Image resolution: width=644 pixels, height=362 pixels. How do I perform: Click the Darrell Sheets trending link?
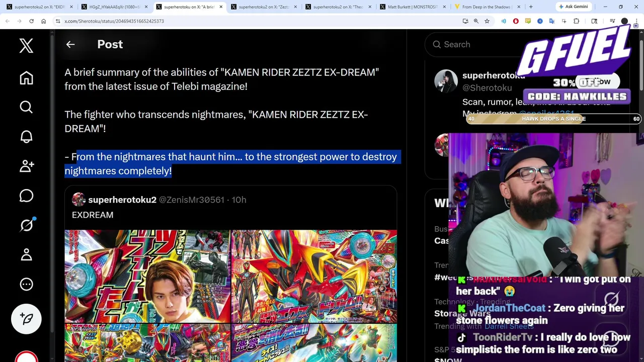click(509, 326)
